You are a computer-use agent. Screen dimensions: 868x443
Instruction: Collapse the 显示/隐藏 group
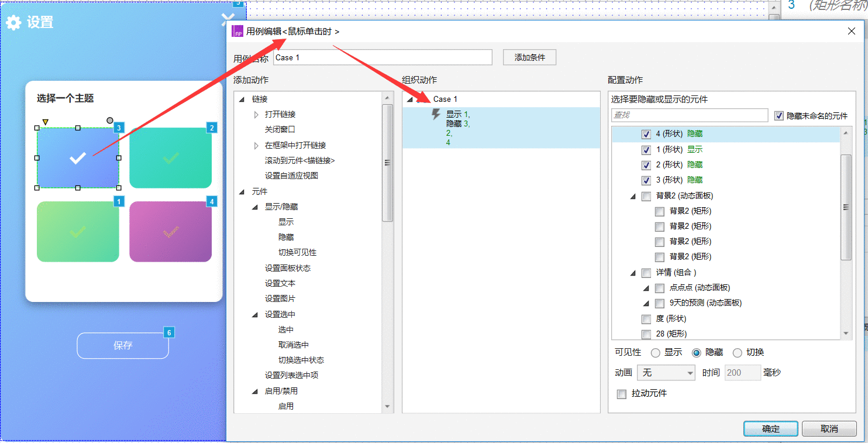pyautogui.click(x=255, y=207)
